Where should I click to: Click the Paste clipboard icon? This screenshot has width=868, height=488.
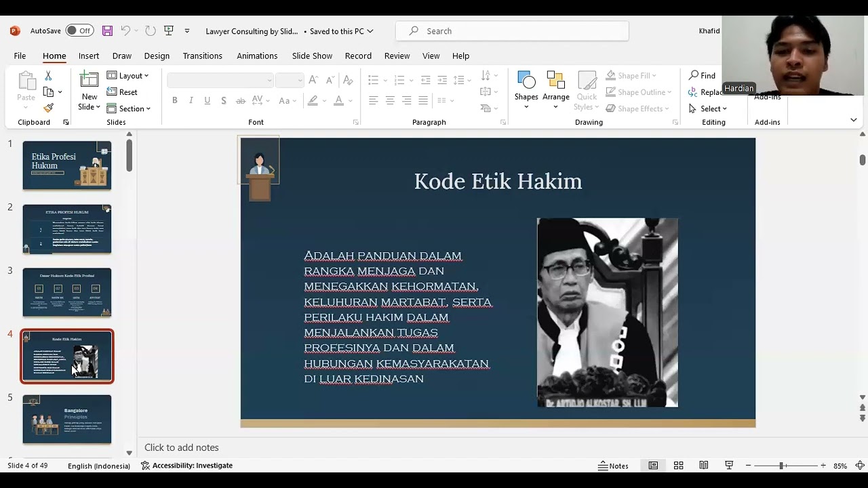(26, 81)
